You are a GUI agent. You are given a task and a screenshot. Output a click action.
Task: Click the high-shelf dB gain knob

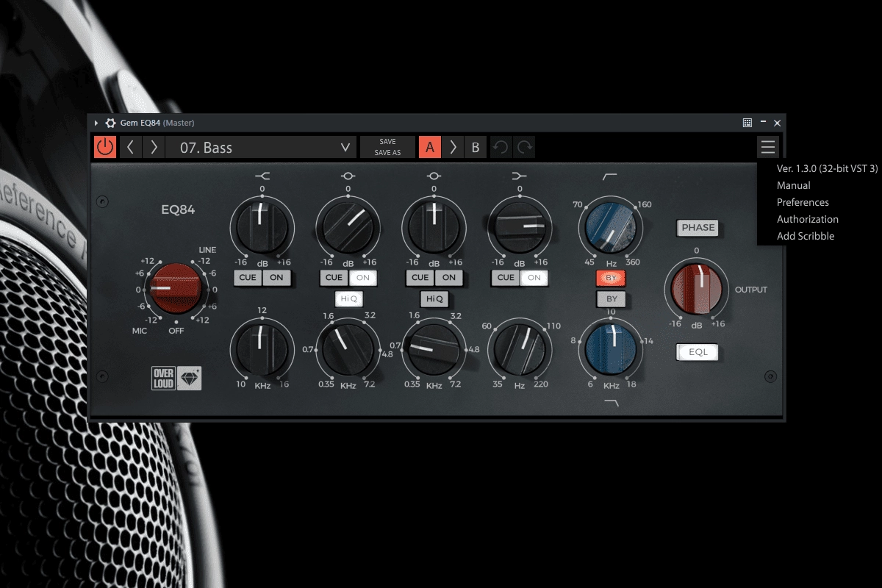pyautogui.click(x=262, y=227)
